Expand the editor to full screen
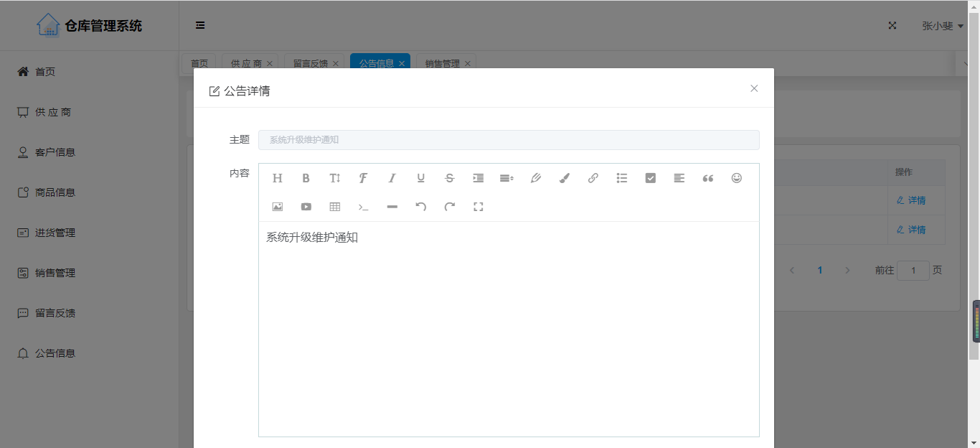Image resolution: width=980 pixels, height=448 pixels. [479, 207]
